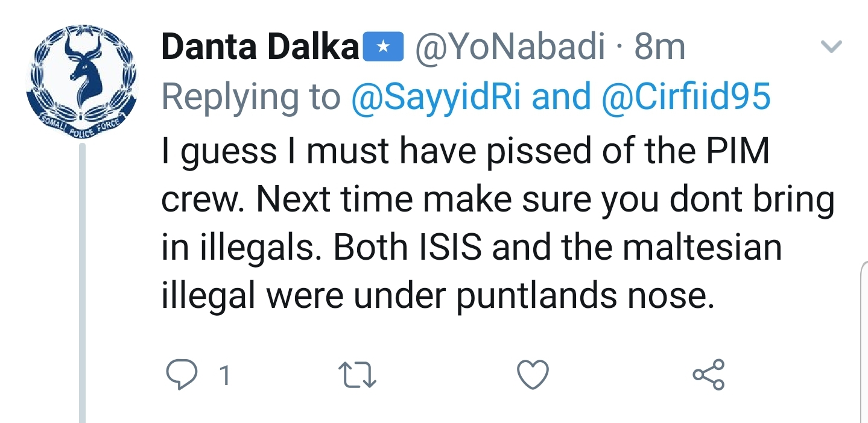Reply to Danta Dalka's tweet

(179, 375)
